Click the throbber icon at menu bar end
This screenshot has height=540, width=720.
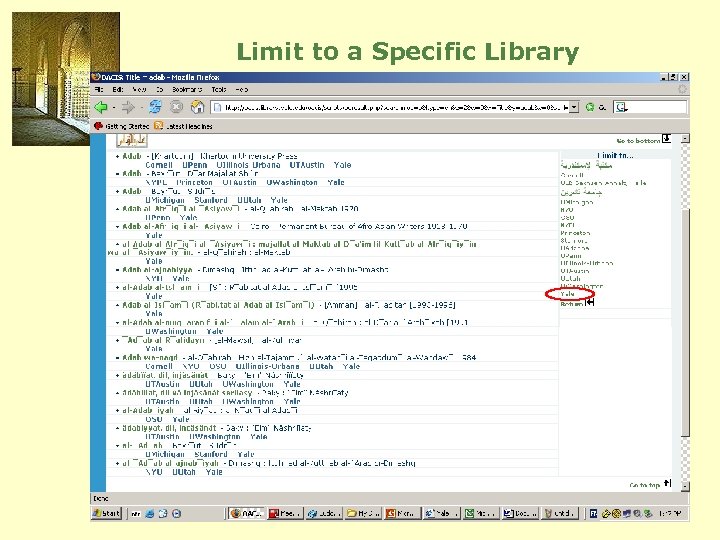coord(682,89)
